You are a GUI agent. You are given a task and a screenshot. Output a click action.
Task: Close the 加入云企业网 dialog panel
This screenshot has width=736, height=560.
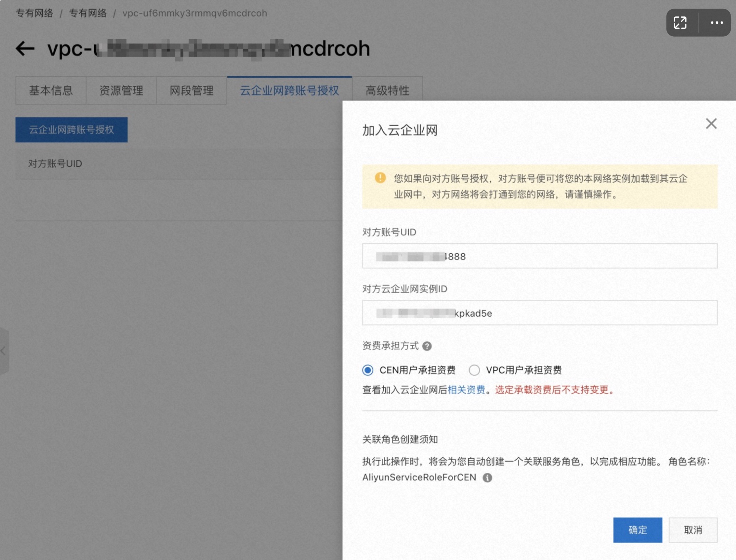pyautogui.click(x=711, y=124)
